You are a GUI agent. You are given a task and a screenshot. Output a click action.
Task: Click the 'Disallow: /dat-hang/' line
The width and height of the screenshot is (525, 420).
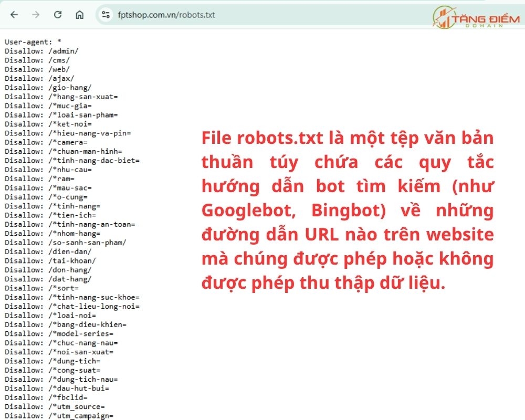(x=48, y=279)
